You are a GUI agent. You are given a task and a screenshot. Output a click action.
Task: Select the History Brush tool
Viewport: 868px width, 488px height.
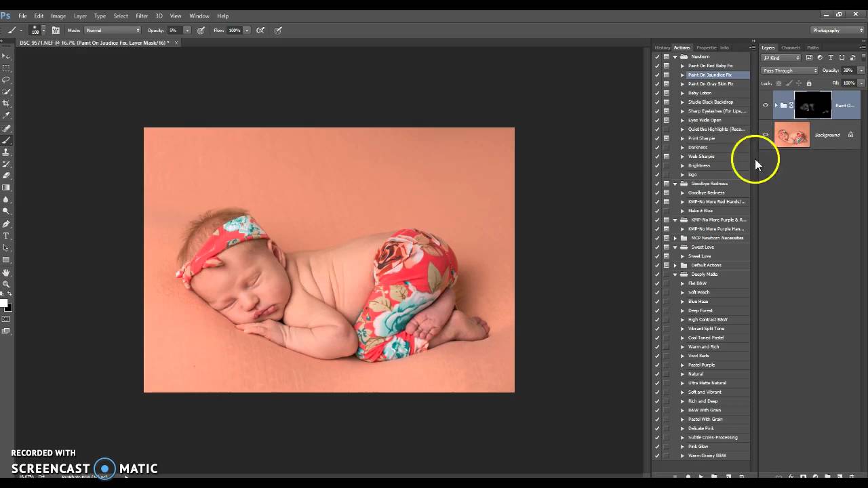point(6,164)
